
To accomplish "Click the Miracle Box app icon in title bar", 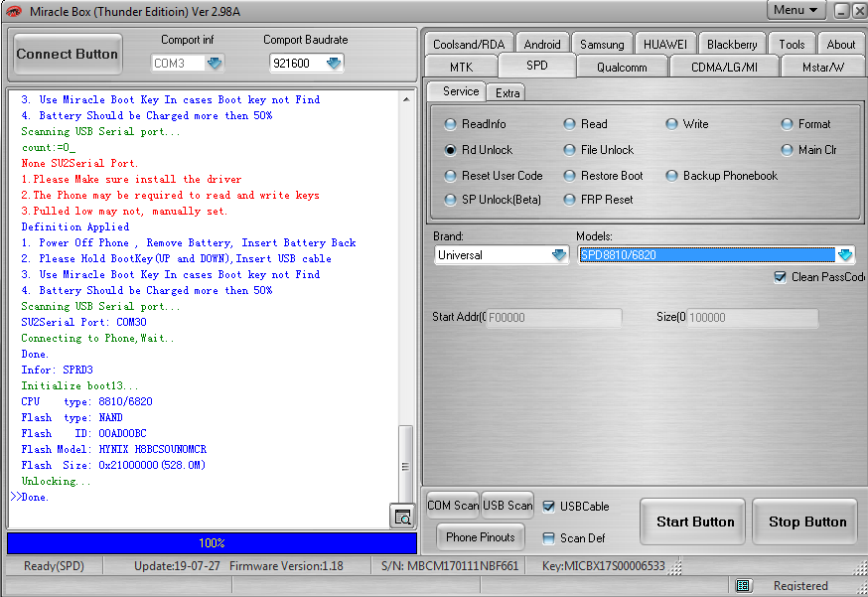I will [13, 11].
